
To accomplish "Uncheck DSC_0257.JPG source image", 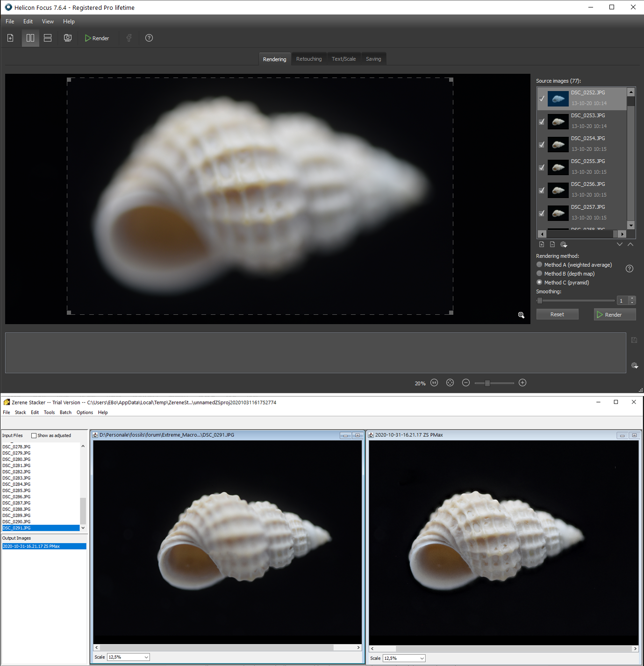I will [x=542, y=213].
